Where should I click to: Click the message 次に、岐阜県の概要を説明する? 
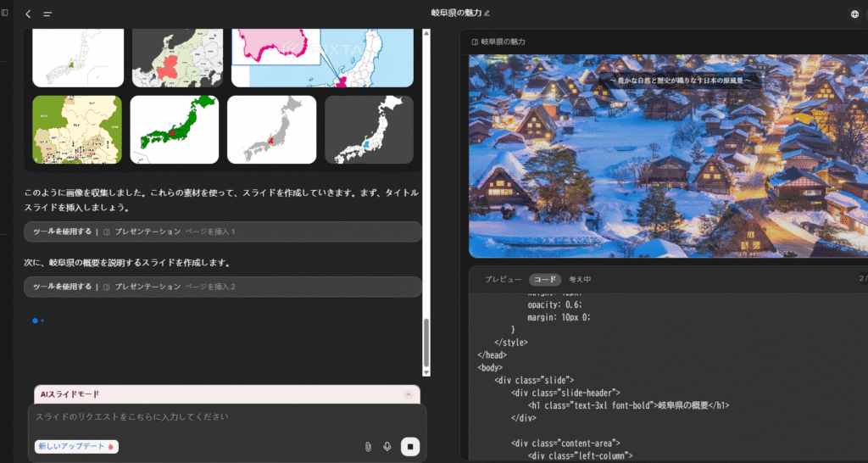(x=127, y=263)
